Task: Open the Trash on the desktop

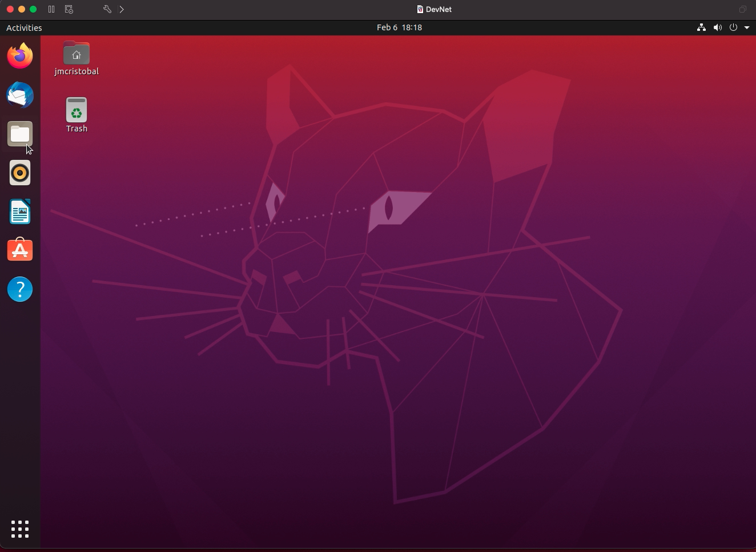Action: coord(77,114)
